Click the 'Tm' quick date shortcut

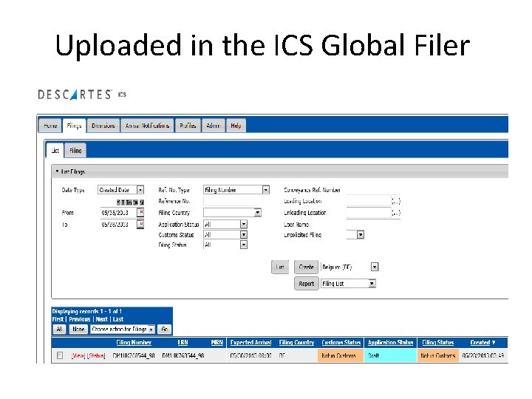129,202
